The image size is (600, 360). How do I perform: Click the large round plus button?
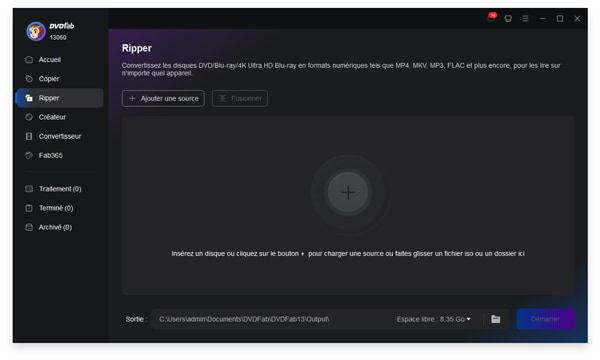348,192
